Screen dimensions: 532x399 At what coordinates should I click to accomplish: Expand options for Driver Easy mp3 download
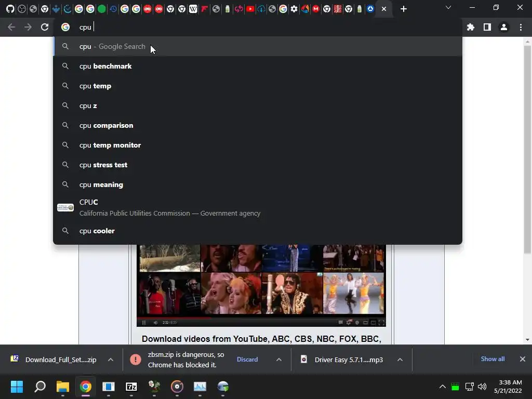400,360
